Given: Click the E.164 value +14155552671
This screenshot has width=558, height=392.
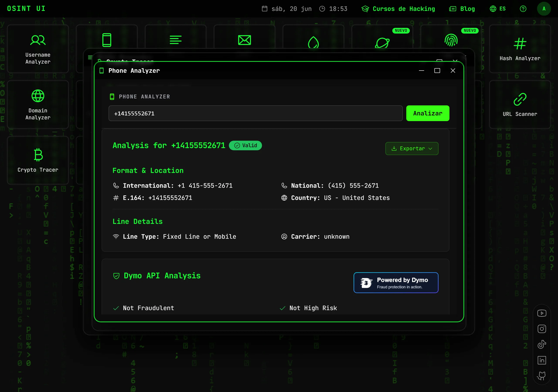Looking at the screenshot, I should click(170, 198).
